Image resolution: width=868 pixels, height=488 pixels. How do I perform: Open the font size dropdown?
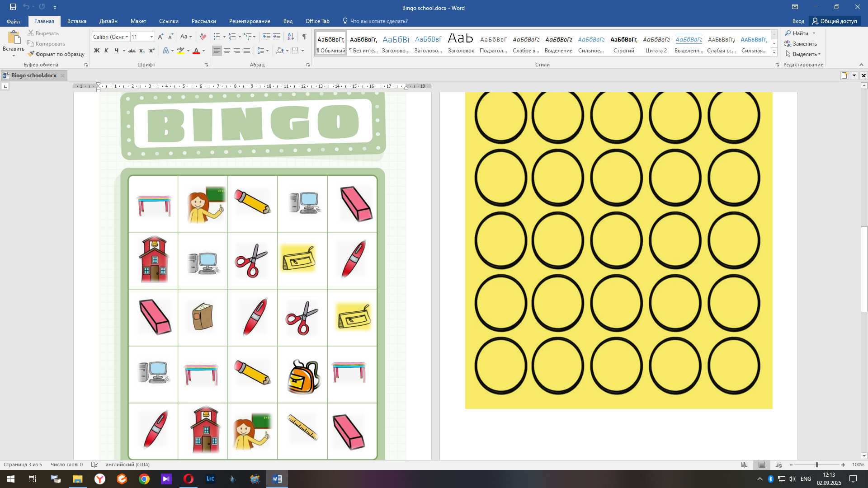151,37
